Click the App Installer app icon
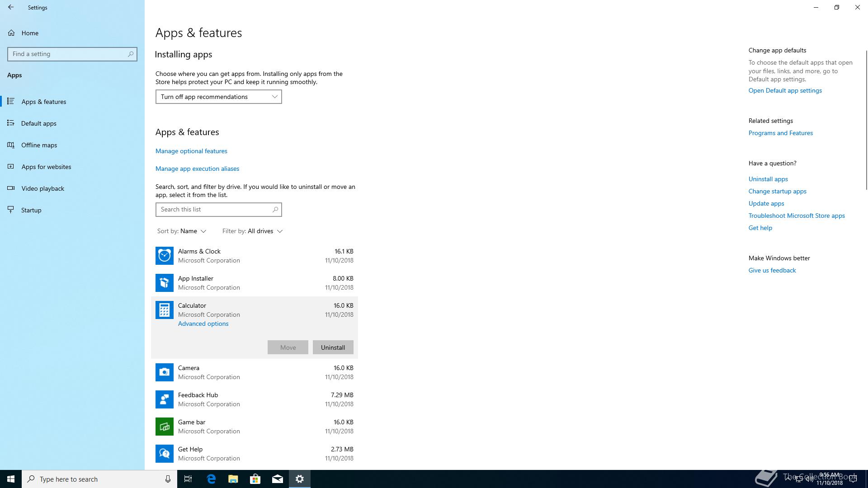The image size is (868, 488). 165,283
